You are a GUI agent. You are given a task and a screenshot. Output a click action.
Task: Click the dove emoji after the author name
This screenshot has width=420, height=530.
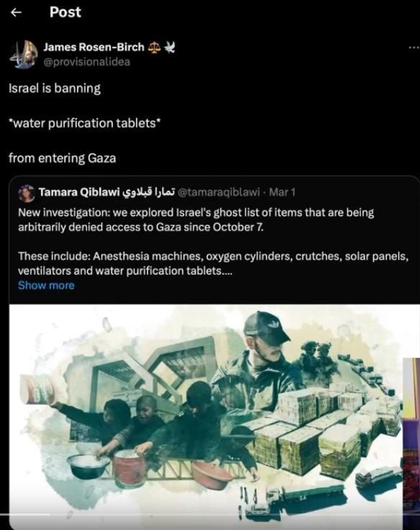click(170, 47)
